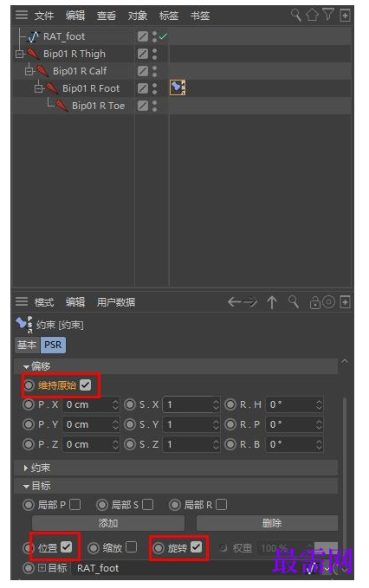
Task: Click the RAT_foot spline object icon
Action: (34, 36)
